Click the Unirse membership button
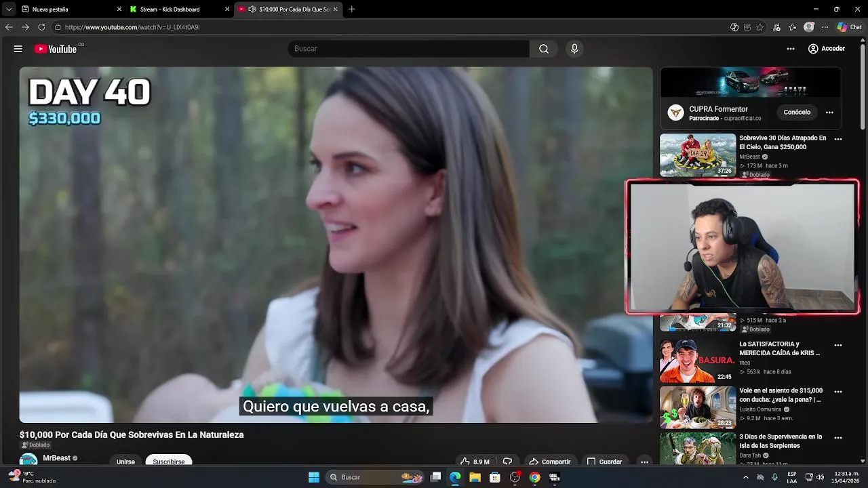The image size is (868, 488). coord(125,461)
